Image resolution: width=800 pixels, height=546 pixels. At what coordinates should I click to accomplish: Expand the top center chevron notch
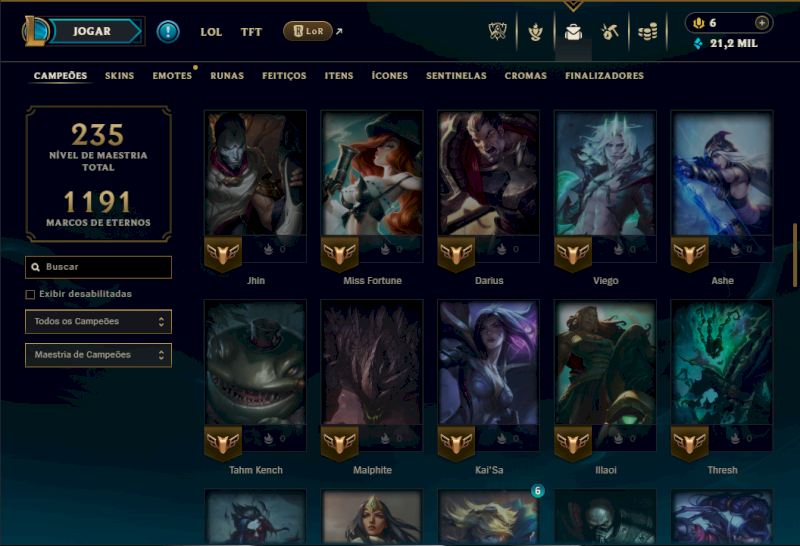(x=573, y=6)
